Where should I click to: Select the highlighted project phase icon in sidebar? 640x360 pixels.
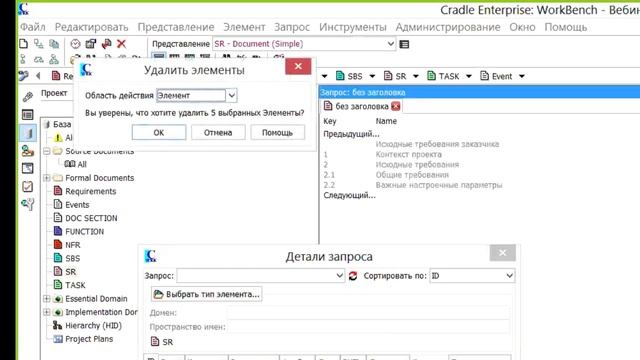pyautogui.click(x=28, y=133)
